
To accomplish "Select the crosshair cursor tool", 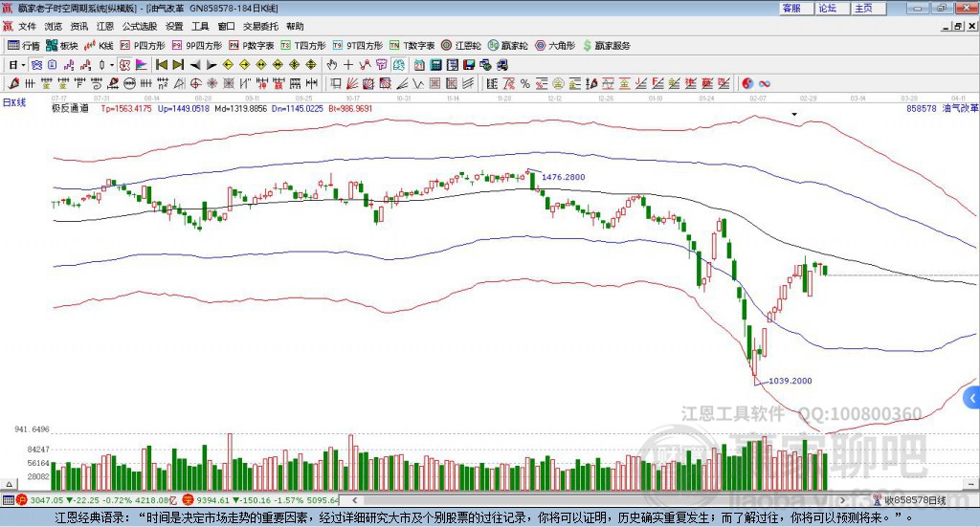I will (x=348, y=65).
